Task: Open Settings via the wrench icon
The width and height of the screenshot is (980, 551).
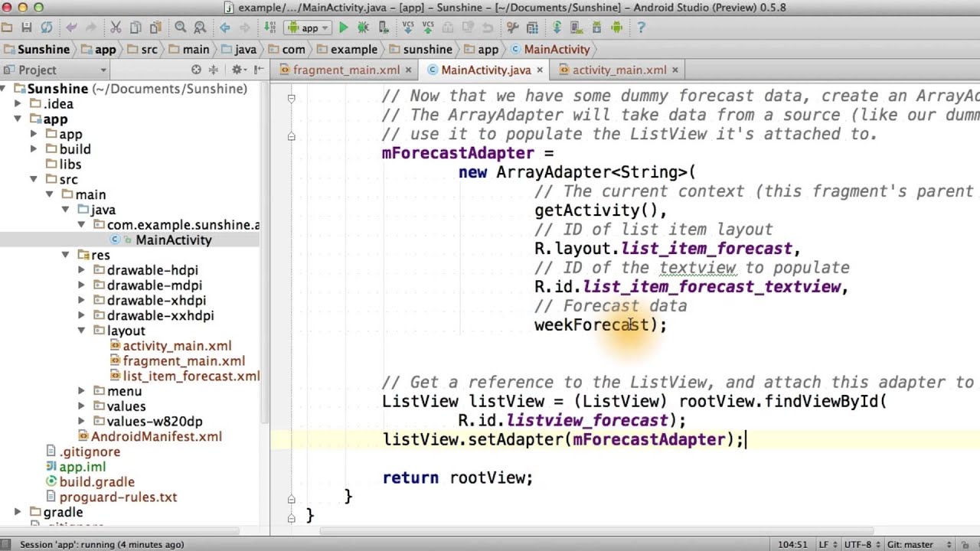Action: coord(512,28)
